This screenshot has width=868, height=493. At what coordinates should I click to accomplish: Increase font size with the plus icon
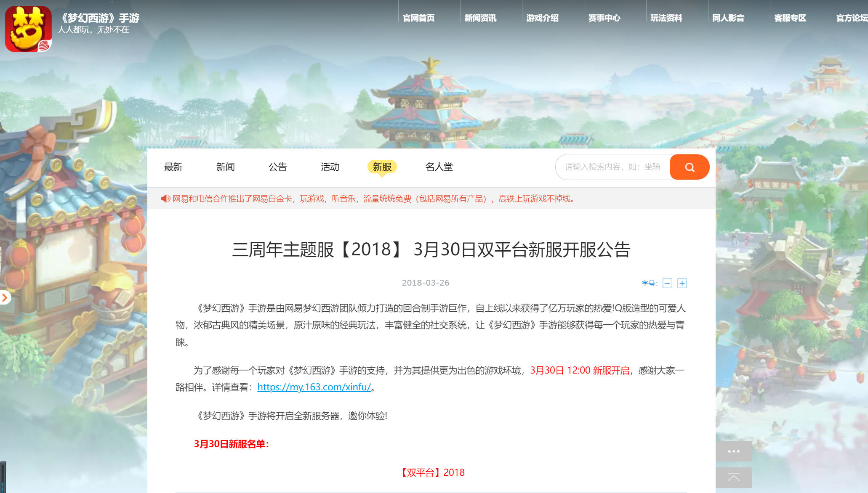pyautogui.click(x=682, y=283)
